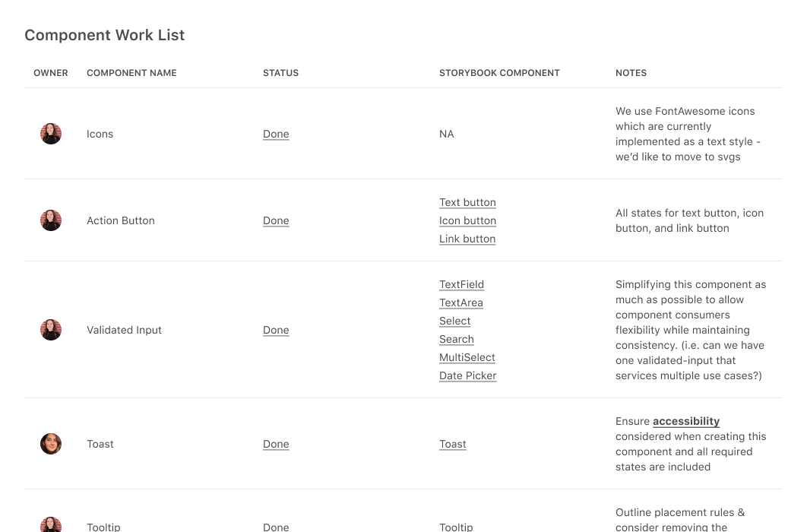Open the Icon button Storybook link
807x532 pixels.
[467, 220]
